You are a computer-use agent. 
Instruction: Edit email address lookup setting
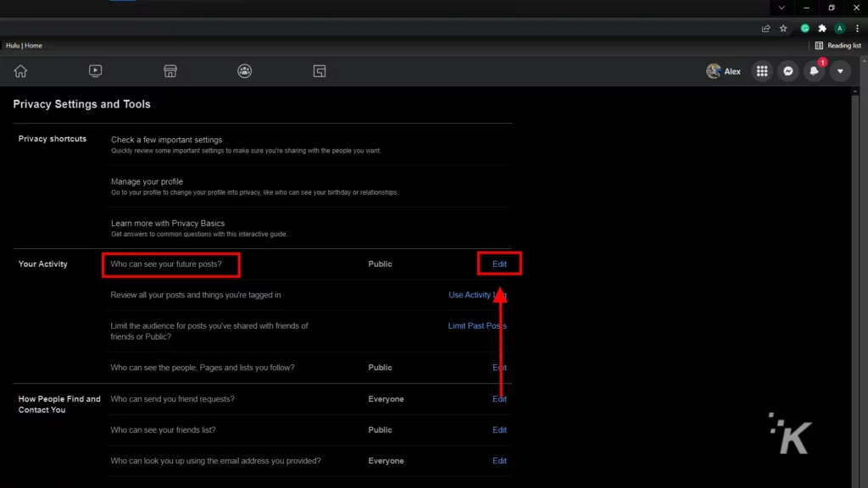tap(499, 461)
